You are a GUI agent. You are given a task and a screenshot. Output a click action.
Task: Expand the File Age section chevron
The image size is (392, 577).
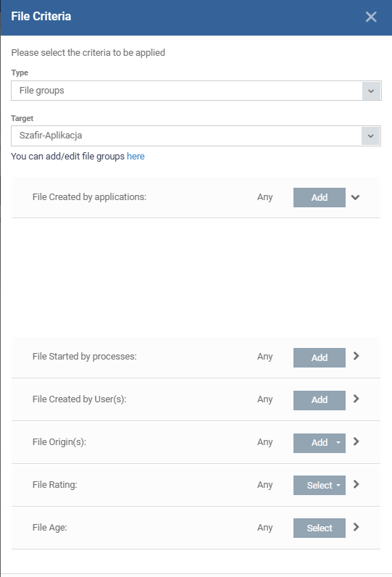(356, 527)
